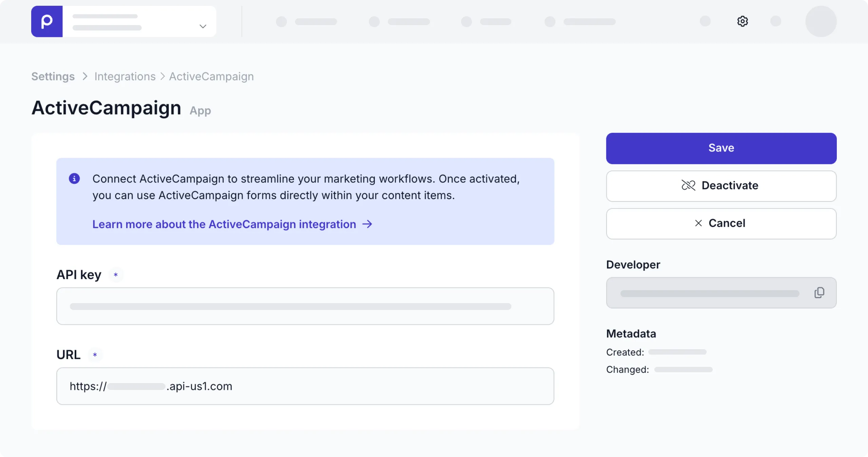Save the ActiveCampaign integration settings
This screenshot has width=868, height=457.
[x=721, y=148]
